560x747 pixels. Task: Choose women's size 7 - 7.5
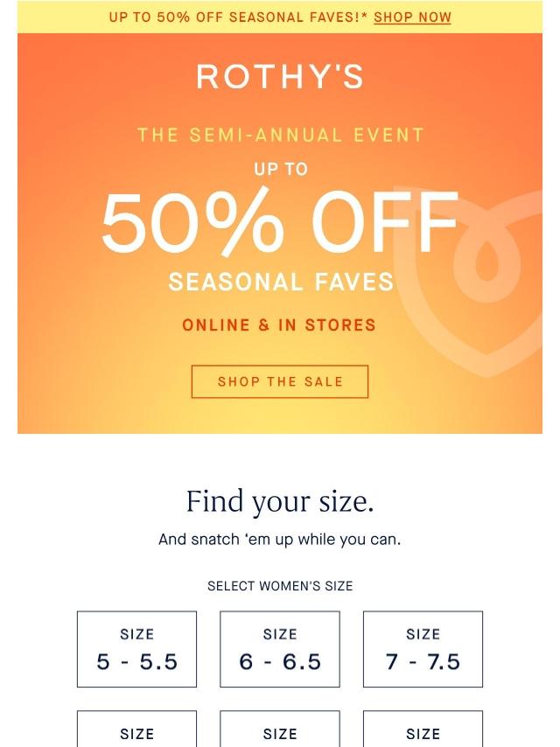423,649
